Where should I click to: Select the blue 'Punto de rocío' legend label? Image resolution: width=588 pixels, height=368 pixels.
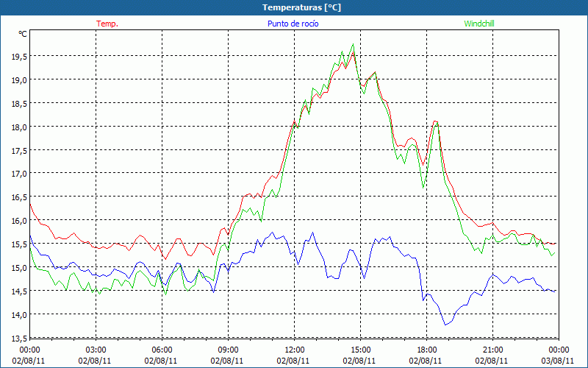[293, 24]
